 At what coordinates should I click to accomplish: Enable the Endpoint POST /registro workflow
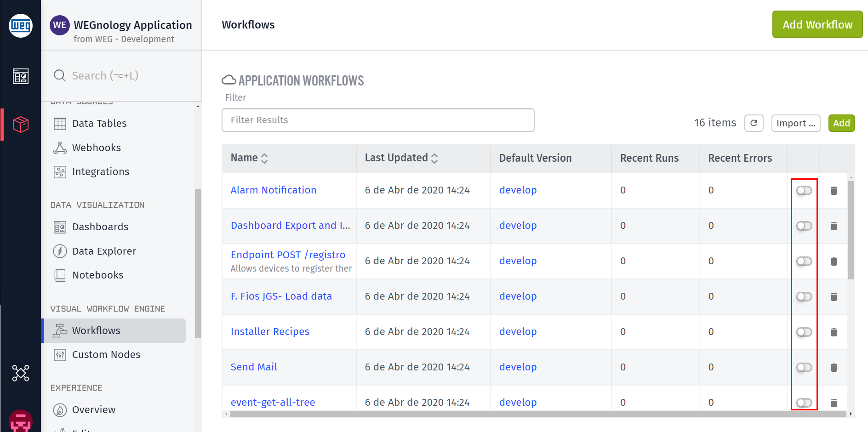804,261
